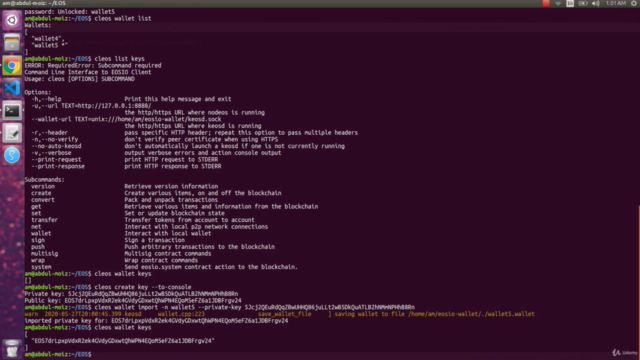Click the 'imported private key for:' line
Image resolution: width=640 pixels, height=360 pixels.
pos(156,321)
